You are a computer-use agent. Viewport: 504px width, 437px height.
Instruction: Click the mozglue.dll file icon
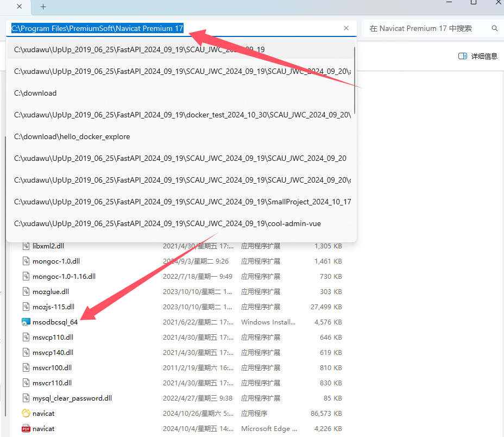(x=26, y=291)
